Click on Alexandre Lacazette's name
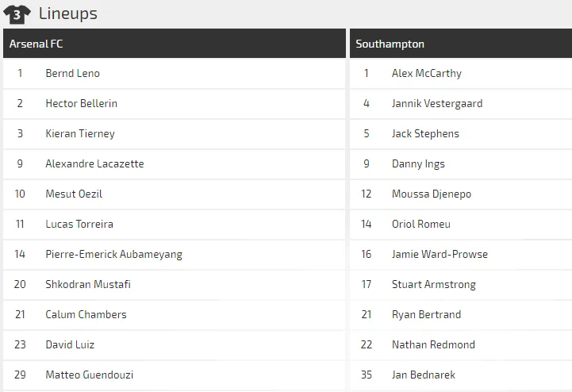Image resolution: width=572 pixels, height=392 pixels. 94,163
